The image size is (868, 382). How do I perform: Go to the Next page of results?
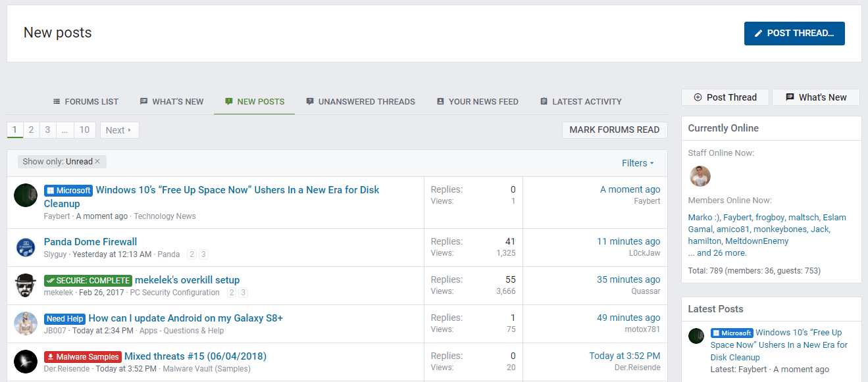point(119,130)
